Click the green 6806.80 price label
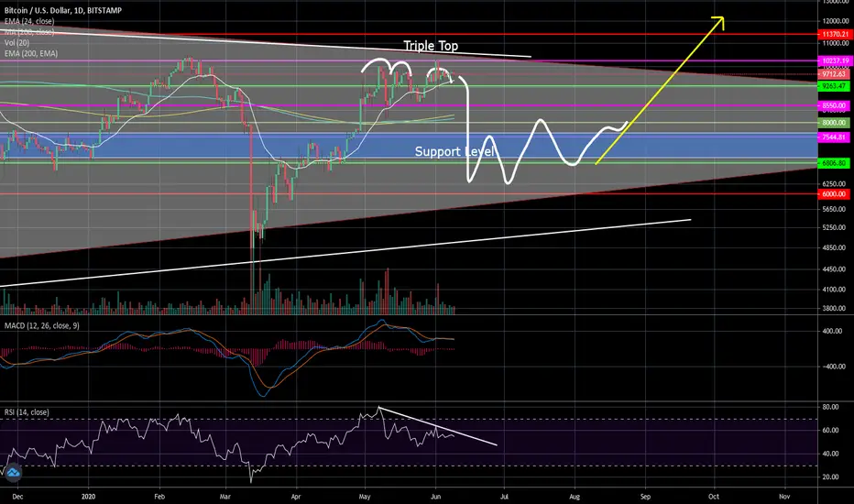The image size is (854, 504). (834, 163)
